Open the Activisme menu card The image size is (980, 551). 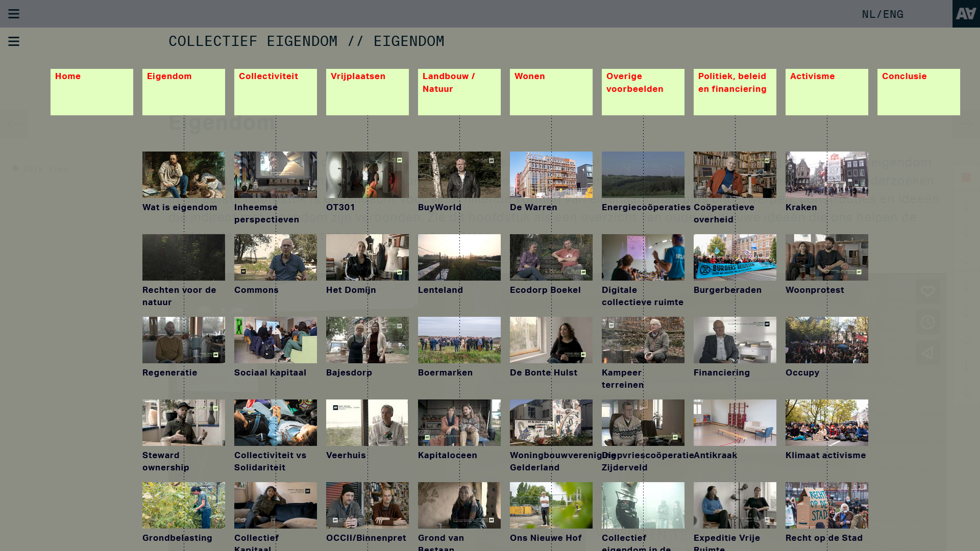pos(827,92)
